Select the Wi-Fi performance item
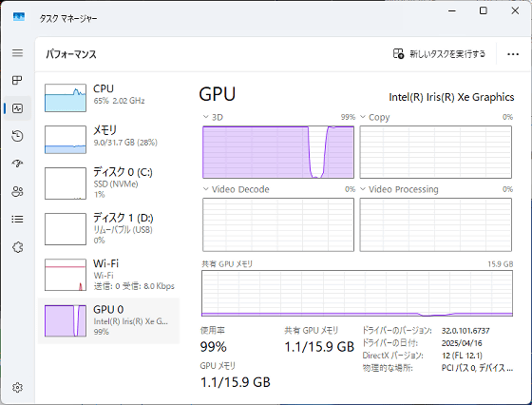 pyautogui.click(x=108, y=275)
